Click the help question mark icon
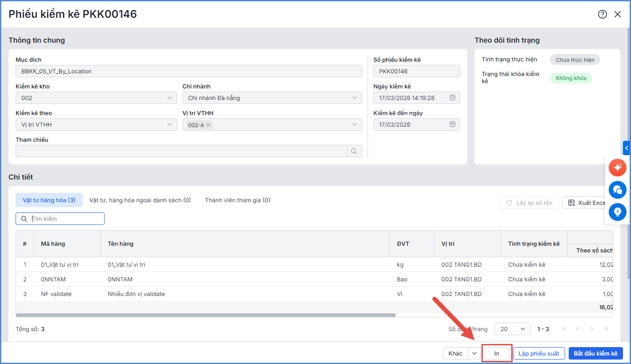Screen dimensions: 631x364 pos(602,14)
